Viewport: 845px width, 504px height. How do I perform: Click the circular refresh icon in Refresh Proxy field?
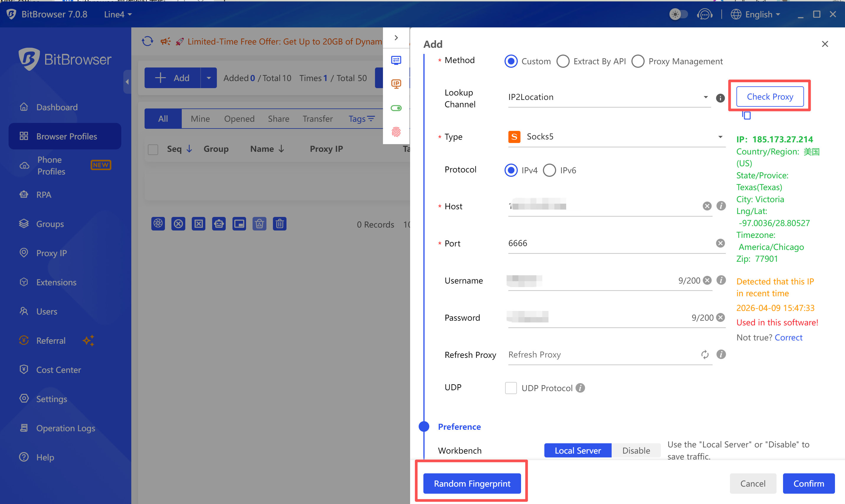pos(705,355)
